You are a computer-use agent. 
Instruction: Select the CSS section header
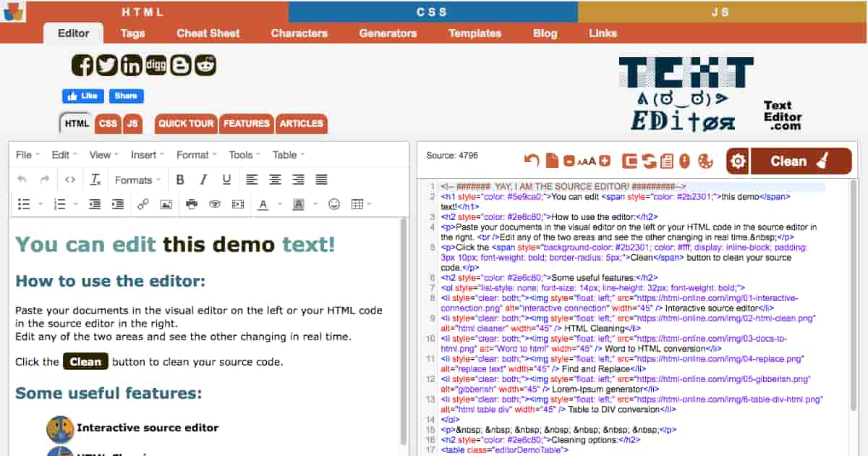point(433,12)
